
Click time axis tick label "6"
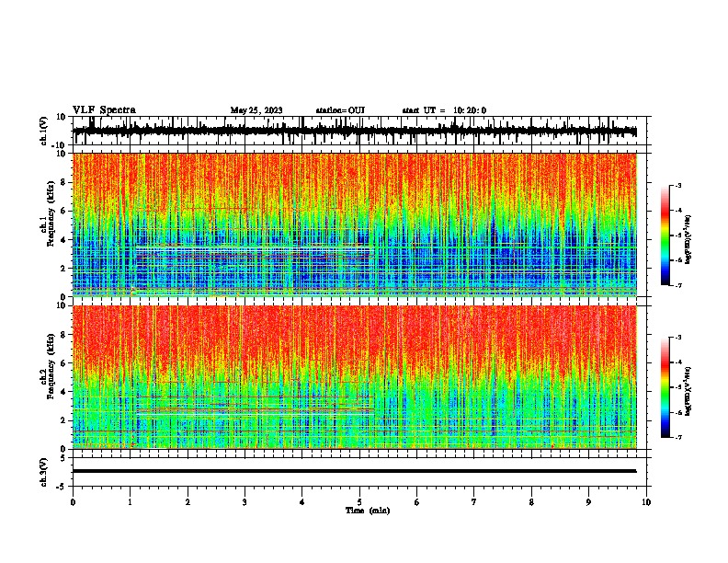pyautogui.click(x=417, y=502)
